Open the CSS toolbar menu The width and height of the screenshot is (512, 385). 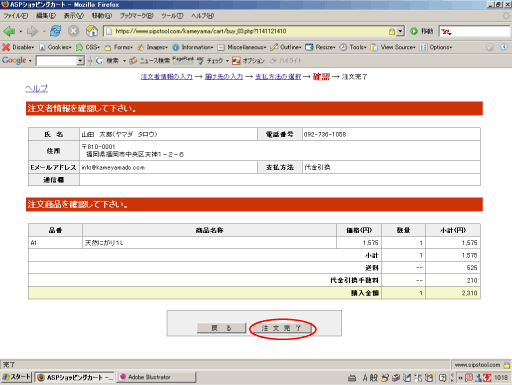pyautogui.click(x=88, y=47)
